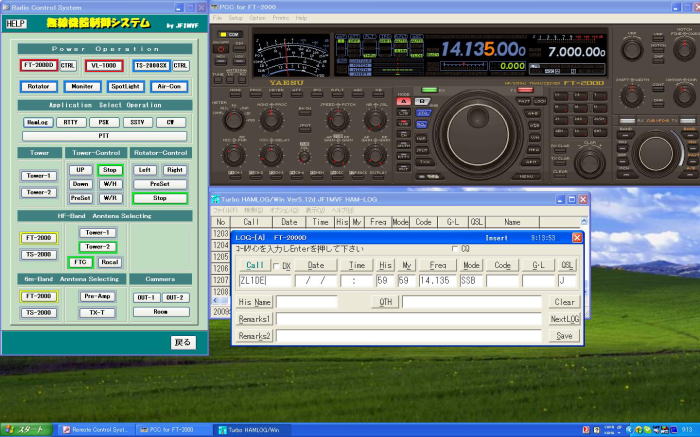Click Right in Rotator-Control
This screenshot has width=700, height=437.
175,170
